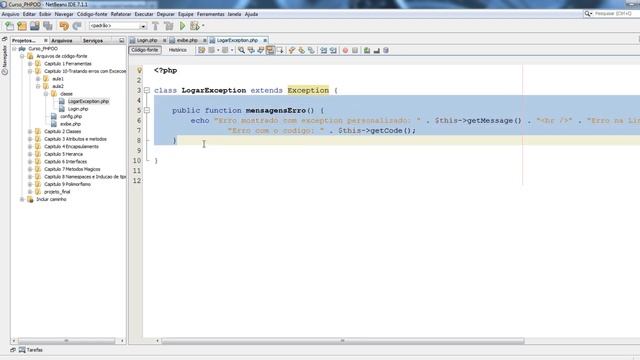Screen dimensions: 640x360
Task: Expand the aula1 folder
Action: (38, 79)
